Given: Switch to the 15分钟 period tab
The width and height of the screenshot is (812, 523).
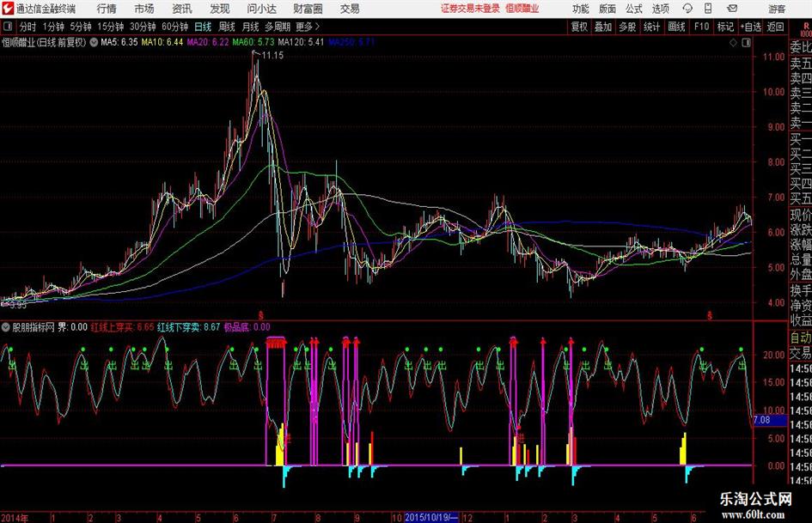Looking at the screenshot, I should 111,27.
